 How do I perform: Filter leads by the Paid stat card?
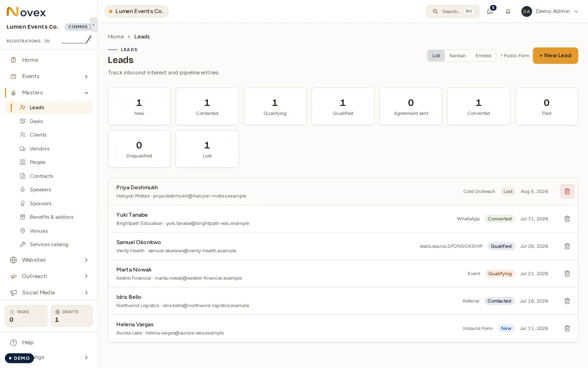point(547,106)
